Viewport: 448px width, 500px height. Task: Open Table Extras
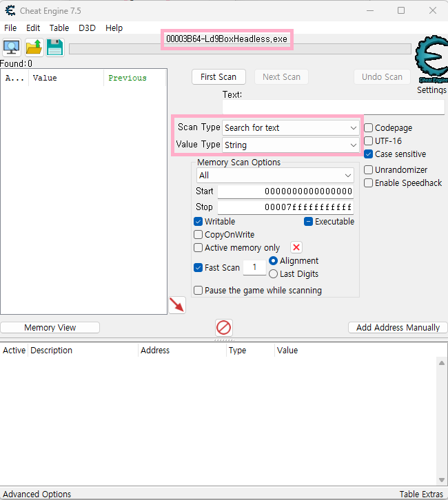click(x=421, y=494)
